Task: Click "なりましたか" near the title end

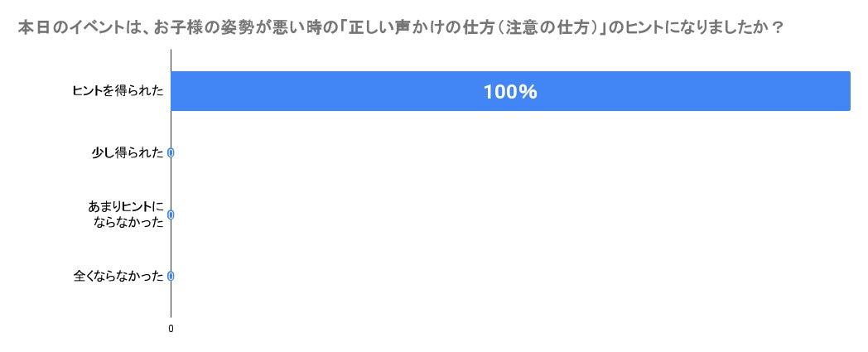Action: coord(731,27)
